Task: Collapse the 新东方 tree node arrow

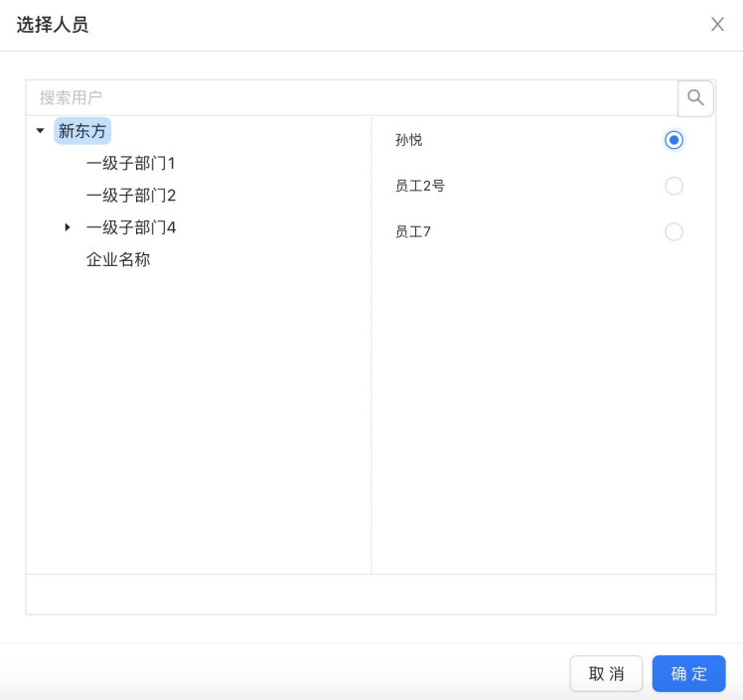Action: click(x=41, y=131)
